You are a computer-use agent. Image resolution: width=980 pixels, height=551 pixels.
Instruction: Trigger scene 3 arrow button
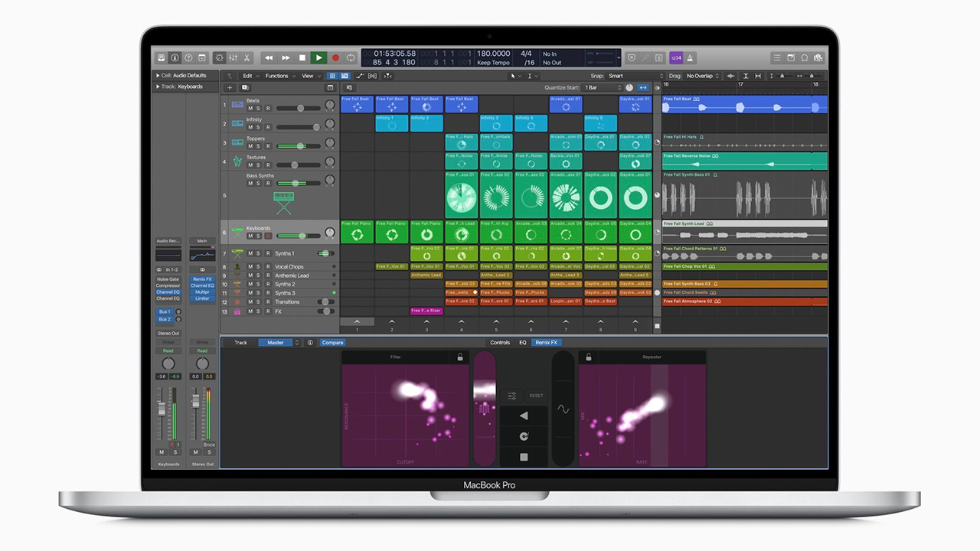tap(426, 322)
